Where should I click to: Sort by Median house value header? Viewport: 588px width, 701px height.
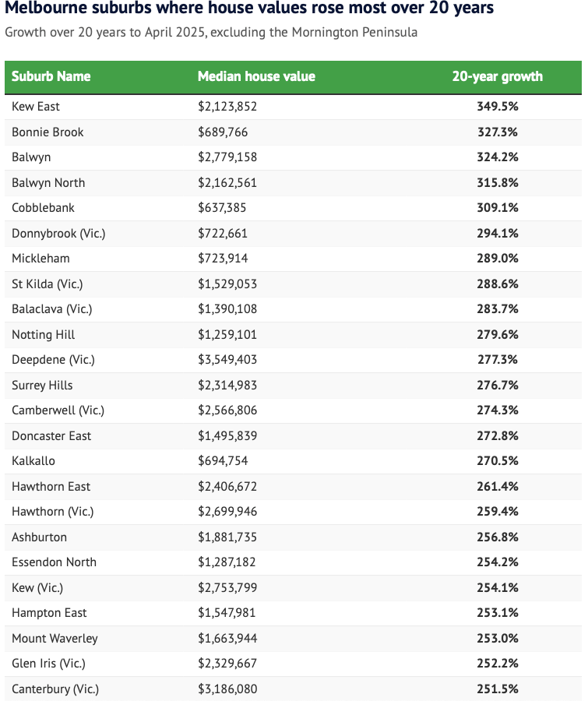(x=256, y=76)
